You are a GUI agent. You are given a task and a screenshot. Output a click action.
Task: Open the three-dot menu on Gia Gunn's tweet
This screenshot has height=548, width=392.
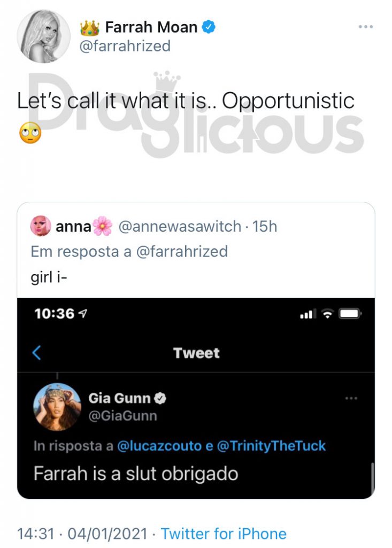click(351, 398)
